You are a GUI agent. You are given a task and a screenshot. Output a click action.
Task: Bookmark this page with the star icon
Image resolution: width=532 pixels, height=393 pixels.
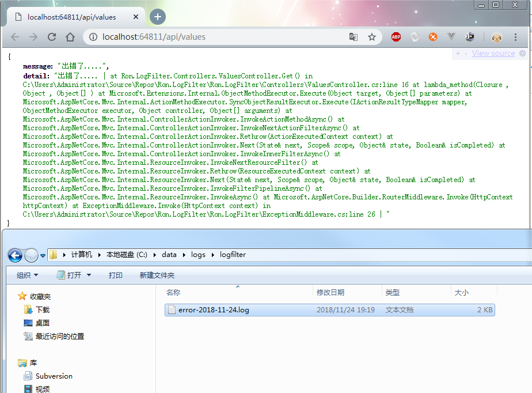click(372, 37)
